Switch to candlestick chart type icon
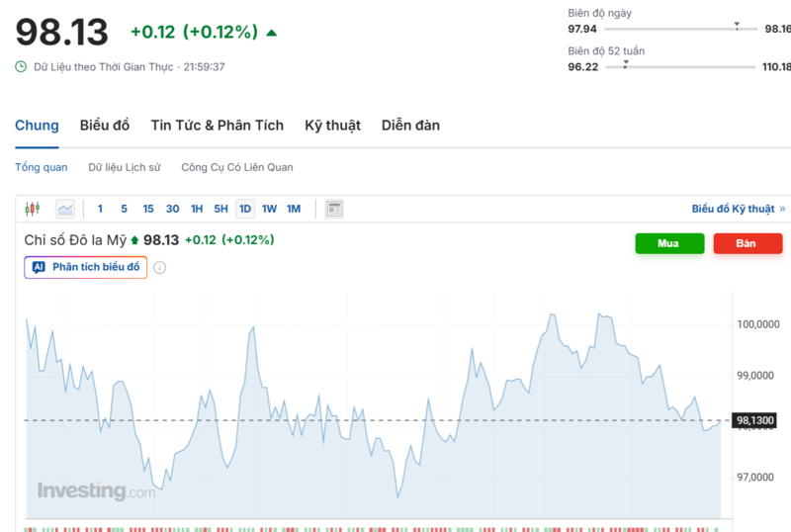 click(x=32, y=209)
